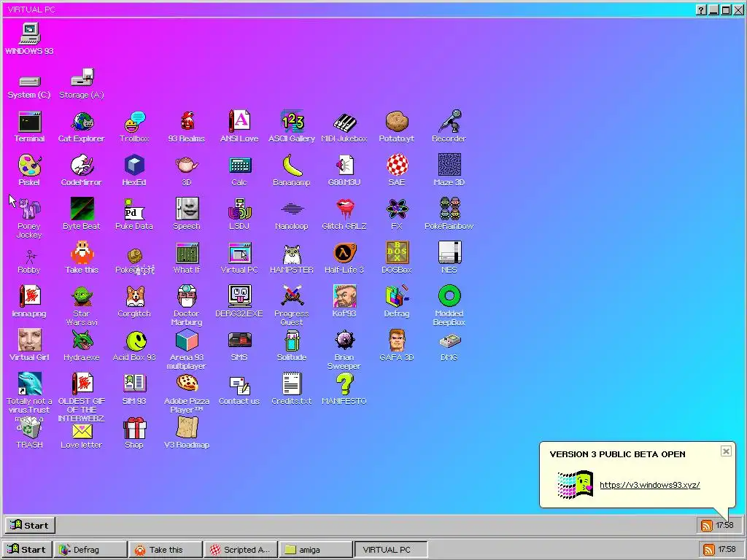The image size is (747, 560).
Task: Launch the Corglitch corgi icon
Action: pyautogui.click(x=134, y=301)
